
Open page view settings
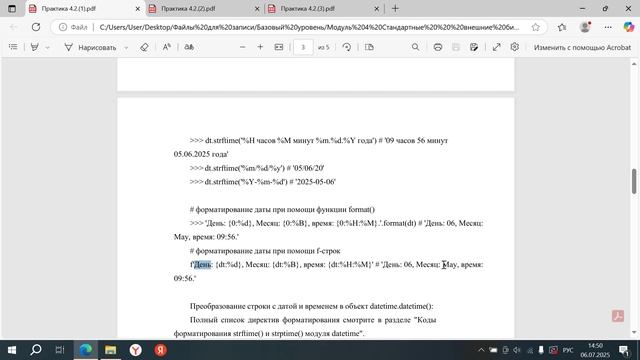tap(369, 47)
